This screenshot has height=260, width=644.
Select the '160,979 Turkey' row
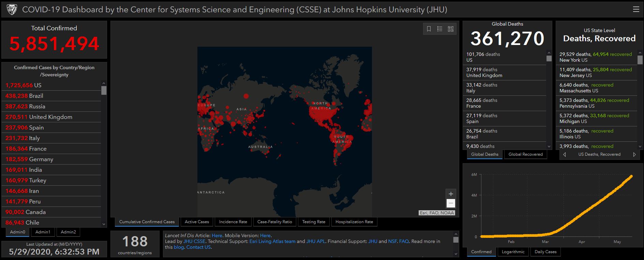click(51, 180)
